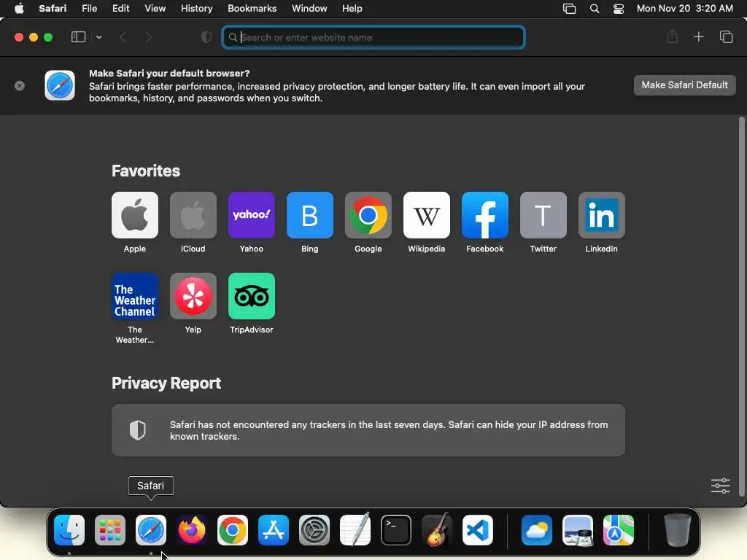The image size is (747, 560).
Task: Open the Window menu
Action: click(x=309, y=9)
